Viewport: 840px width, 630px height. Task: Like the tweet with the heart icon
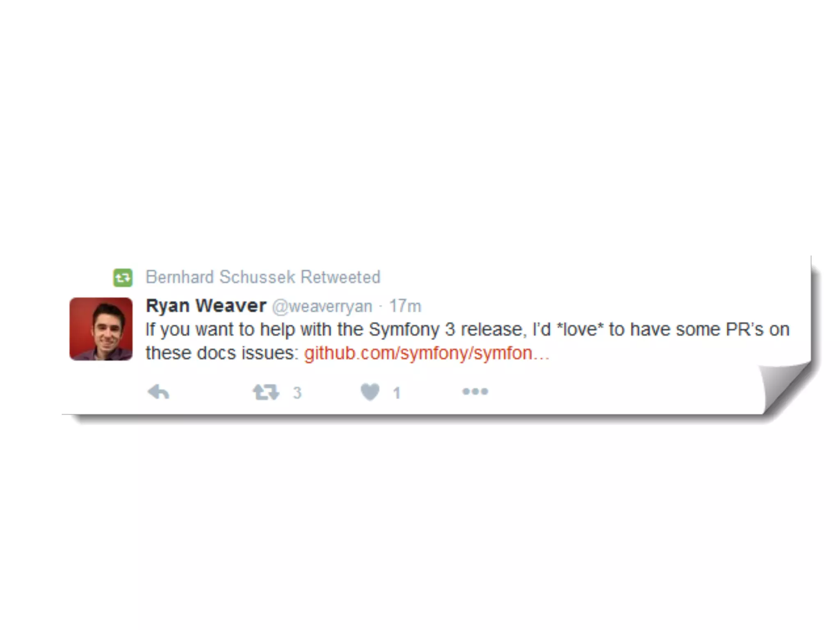tap(370, 392)
